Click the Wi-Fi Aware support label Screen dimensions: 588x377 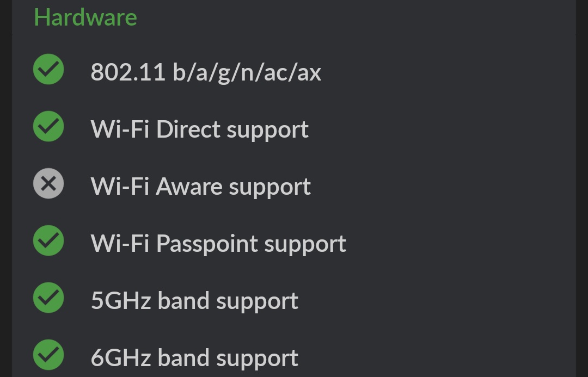(200, 187)
